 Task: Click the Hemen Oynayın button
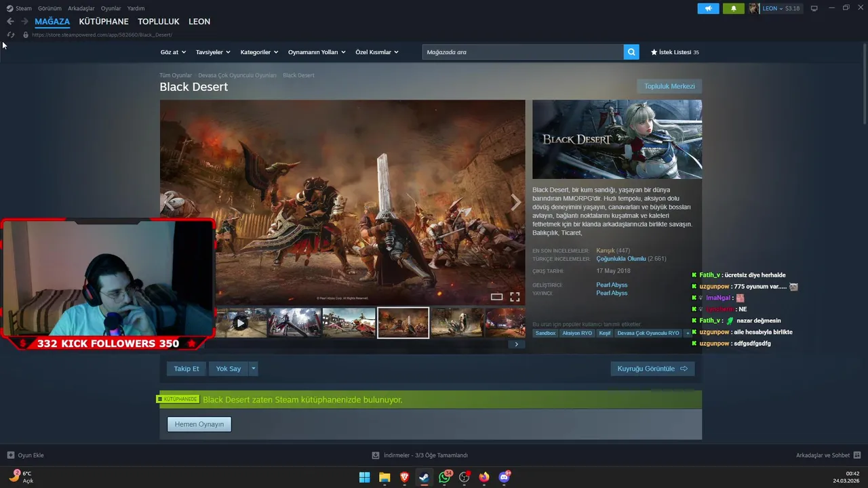coord(199,424)
